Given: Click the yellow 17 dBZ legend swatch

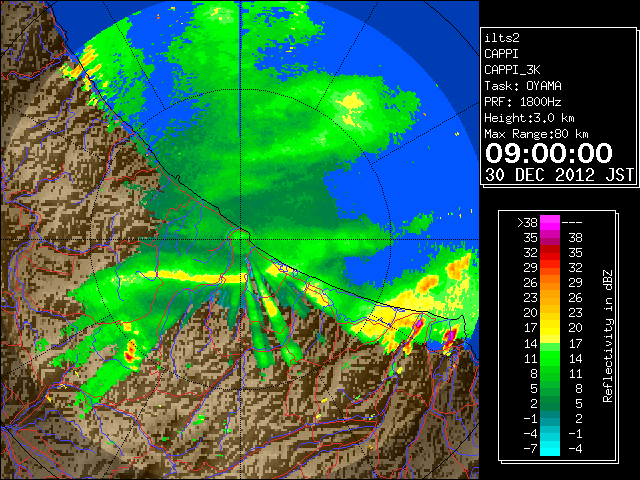Looking at the screenshot, I should [x=550, y=328].
